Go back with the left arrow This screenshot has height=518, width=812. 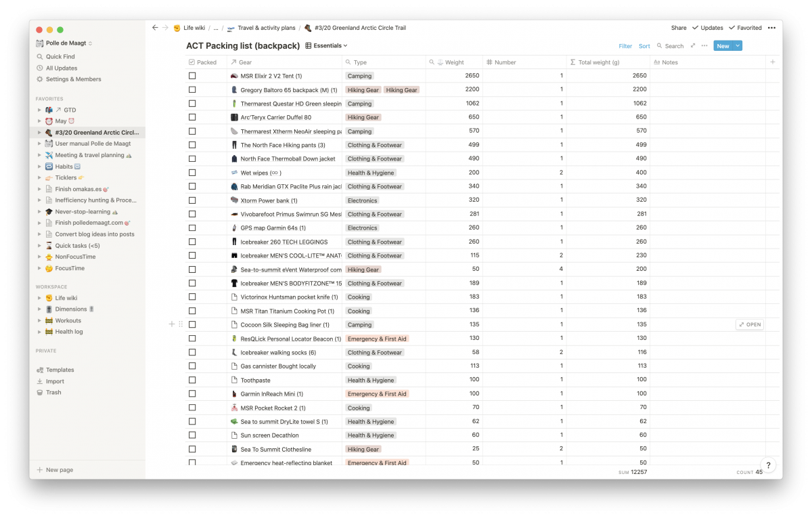tap(155, 28)
